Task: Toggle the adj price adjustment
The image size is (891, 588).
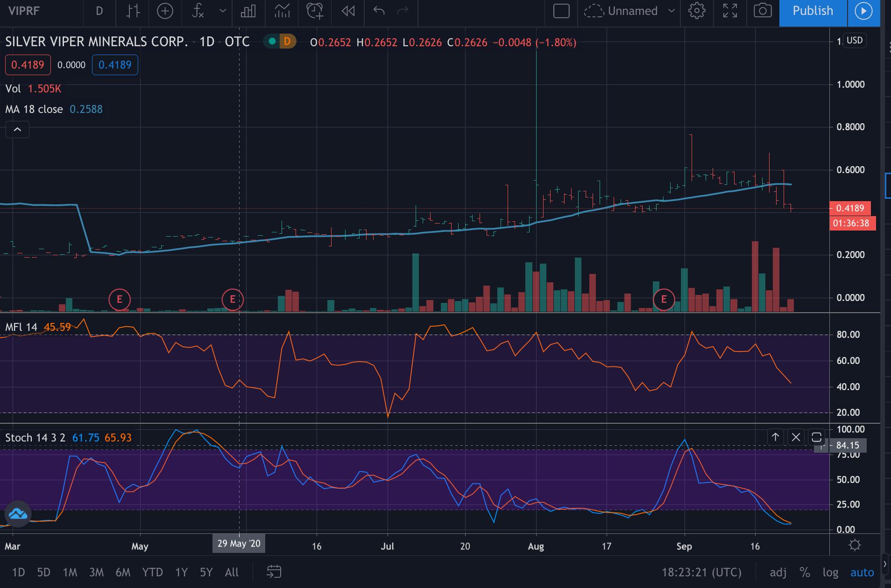Action: click(x=778, y=572)
